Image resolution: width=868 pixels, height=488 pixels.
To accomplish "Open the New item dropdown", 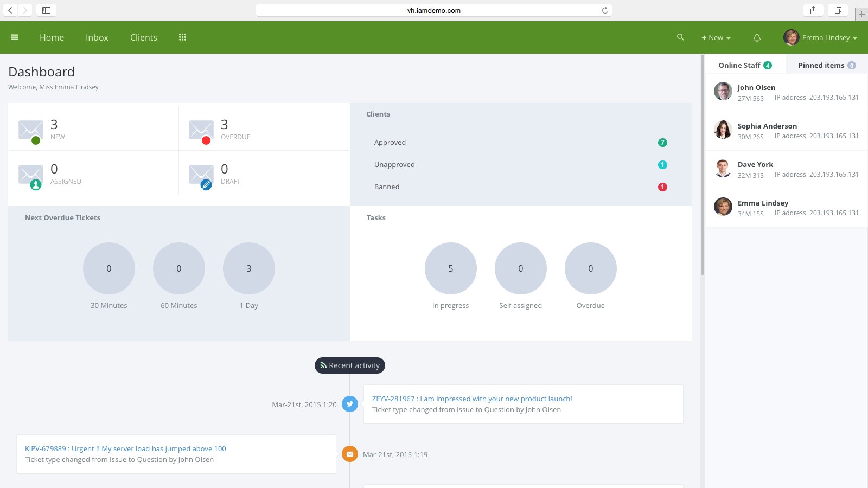I will click(715, 37).
